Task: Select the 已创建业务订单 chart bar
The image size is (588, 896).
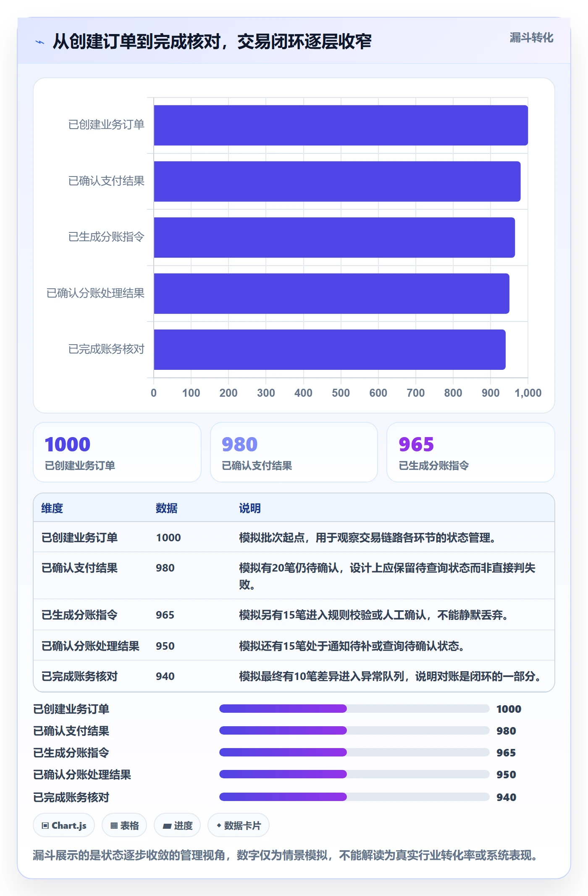Action: (x=341, y=125)
